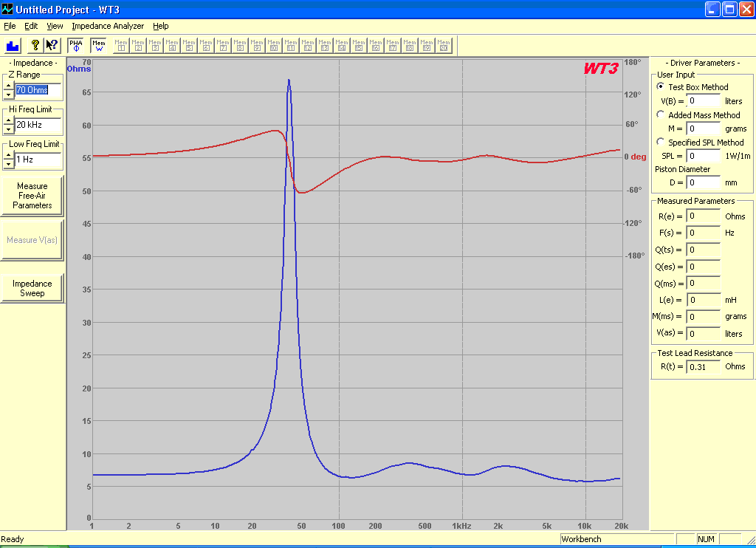Screen dimensions: 756x548
Task: Toggle the Mem W working memory button
Action: (99, 45)
